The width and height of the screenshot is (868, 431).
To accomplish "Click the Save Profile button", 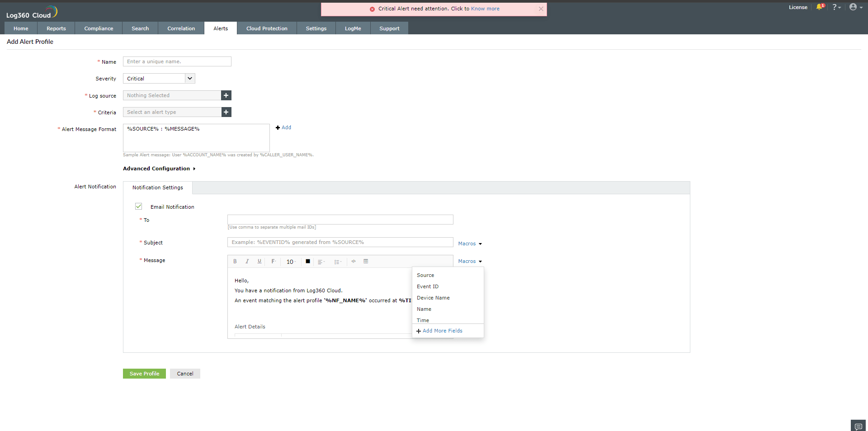I will (144, 374).
